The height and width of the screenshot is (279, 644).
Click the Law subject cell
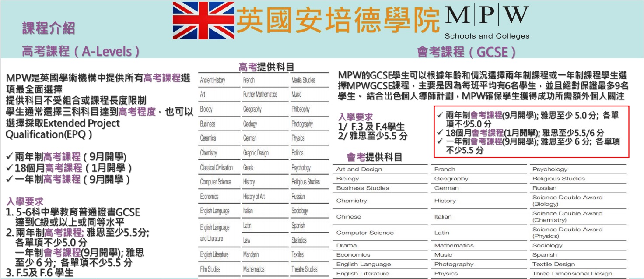tap(247, 240)
